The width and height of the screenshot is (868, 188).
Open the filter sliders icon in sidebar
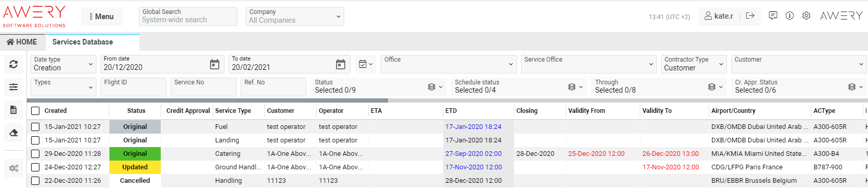pos(13,87)
